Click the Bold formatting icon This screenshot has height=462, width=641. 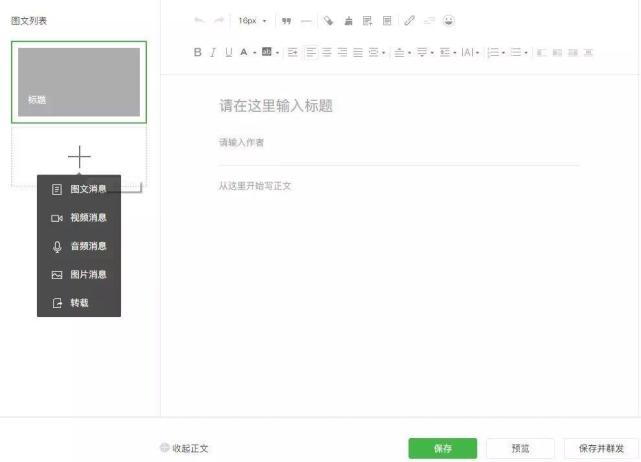198,52
